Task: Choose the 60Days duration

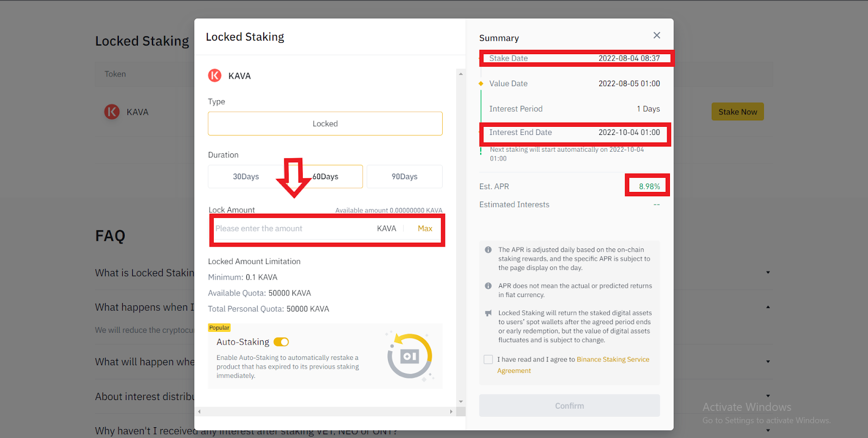Action: [325, 177]
